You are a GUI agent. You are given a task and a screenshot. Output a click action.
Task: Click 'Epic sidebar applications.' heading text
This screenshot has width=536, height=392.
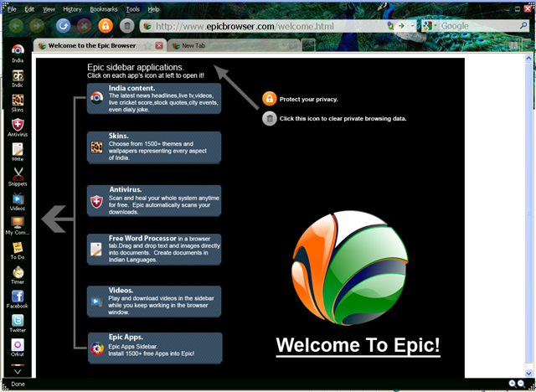tap(136, 67)
